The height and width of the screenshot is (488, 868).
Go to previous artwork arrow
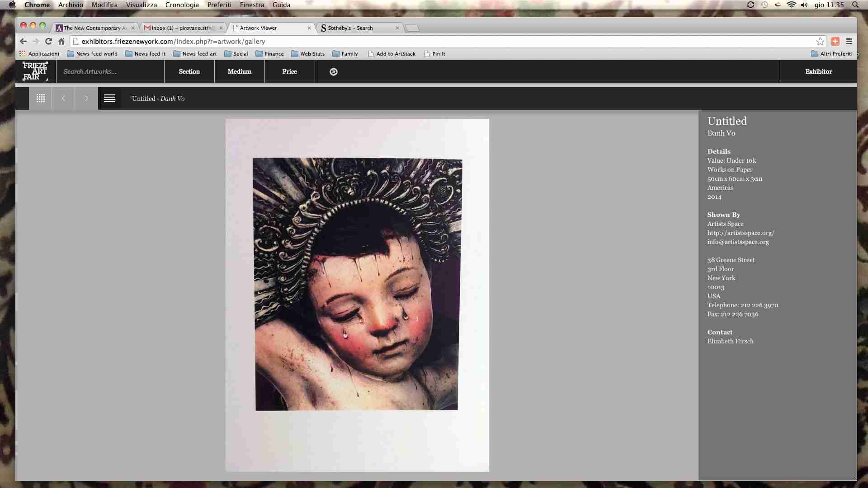click(63, 99)
